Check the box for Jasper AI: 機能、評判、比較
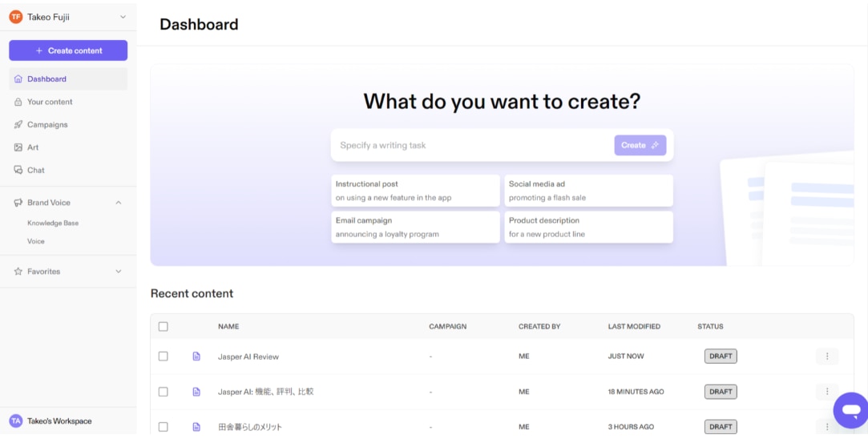 164,392
